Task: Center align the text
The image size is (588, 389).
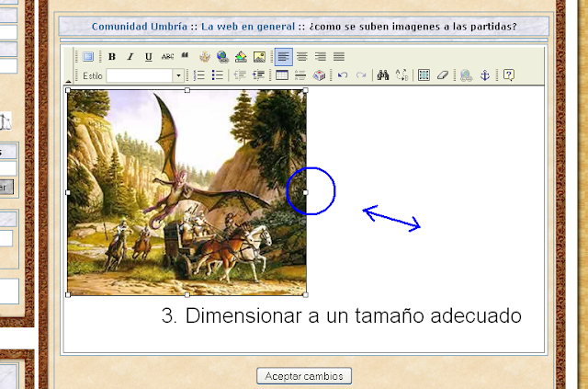Action: point(302,57)
